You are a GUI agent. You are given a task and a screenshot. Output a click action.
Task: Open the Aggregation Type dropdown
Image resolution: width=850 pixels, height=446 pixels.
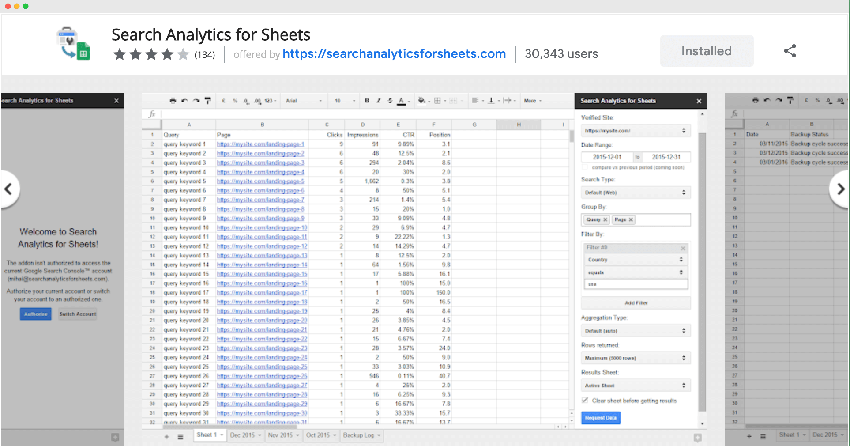[634, 330]
